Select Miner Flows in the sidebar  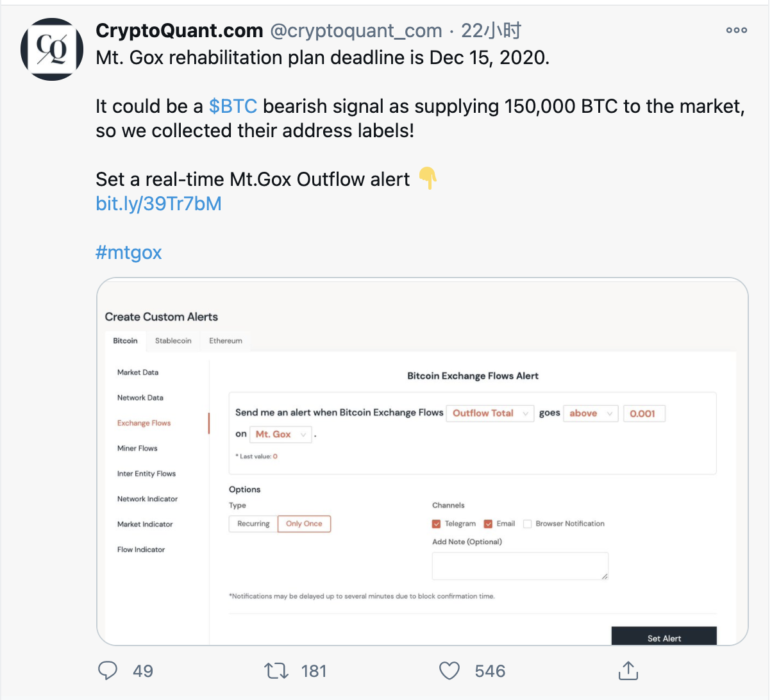tap(137, 449)
